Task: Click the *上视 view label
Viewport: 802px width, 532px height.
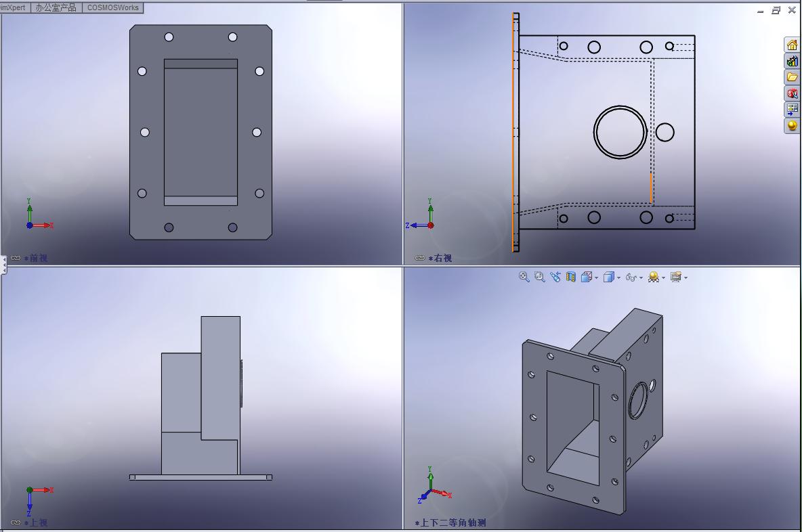Action: coord(36,523)
